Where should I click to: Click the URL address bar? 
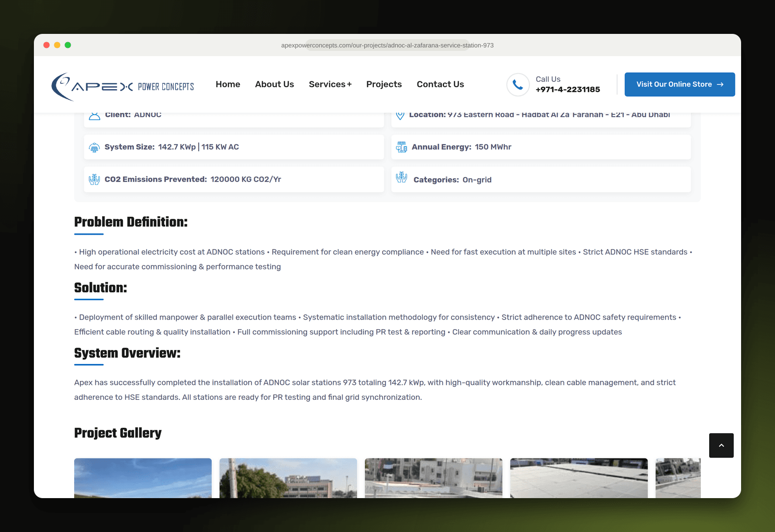387,46
